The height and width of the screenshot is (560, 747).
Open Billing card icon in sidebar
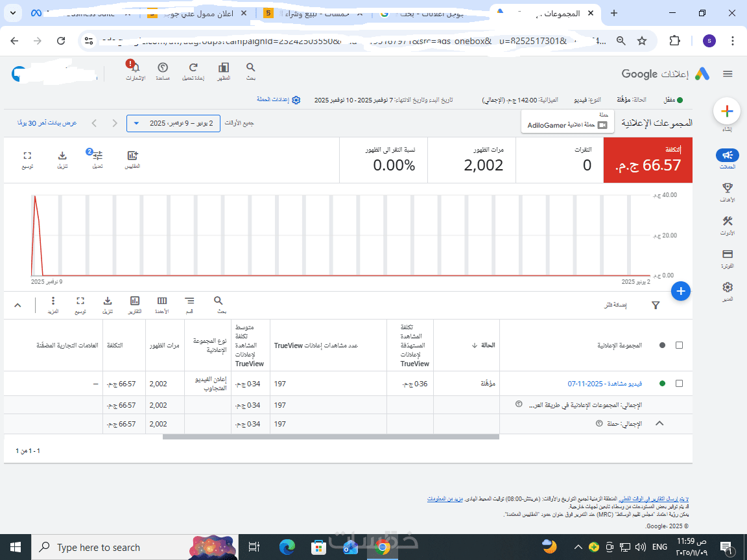click(727, 254)
